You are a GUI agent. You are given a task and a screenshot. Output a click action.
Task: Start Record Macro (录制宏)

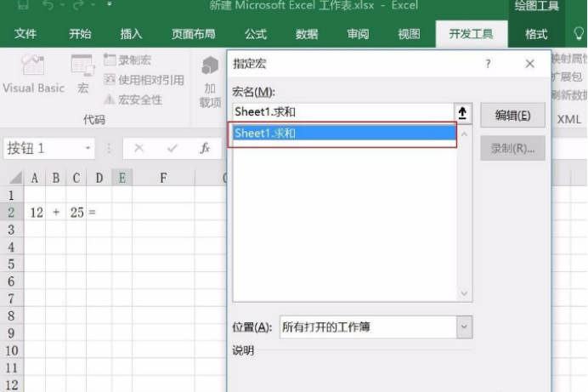(127, 60)
